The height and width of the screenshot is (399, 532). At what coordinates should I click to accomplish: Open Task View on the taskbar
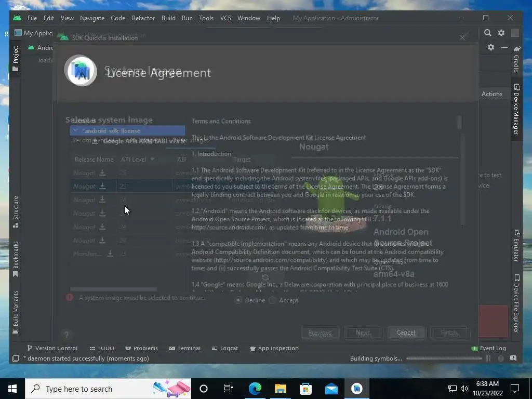tap(229, 389)
